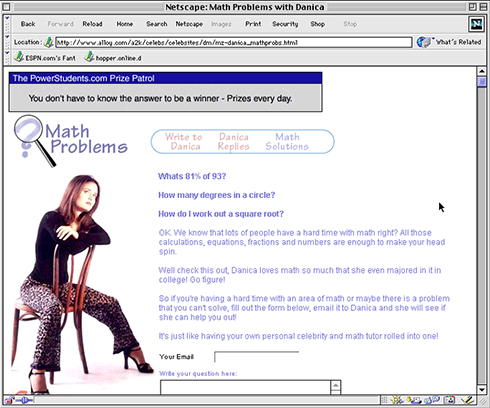Click the PowerStudents.com Prize Patrol banner

point(166,92)
